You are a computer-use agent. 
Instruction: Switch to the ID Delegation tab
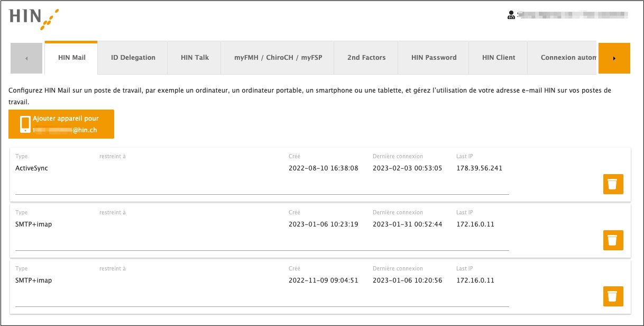pos(133,58)
